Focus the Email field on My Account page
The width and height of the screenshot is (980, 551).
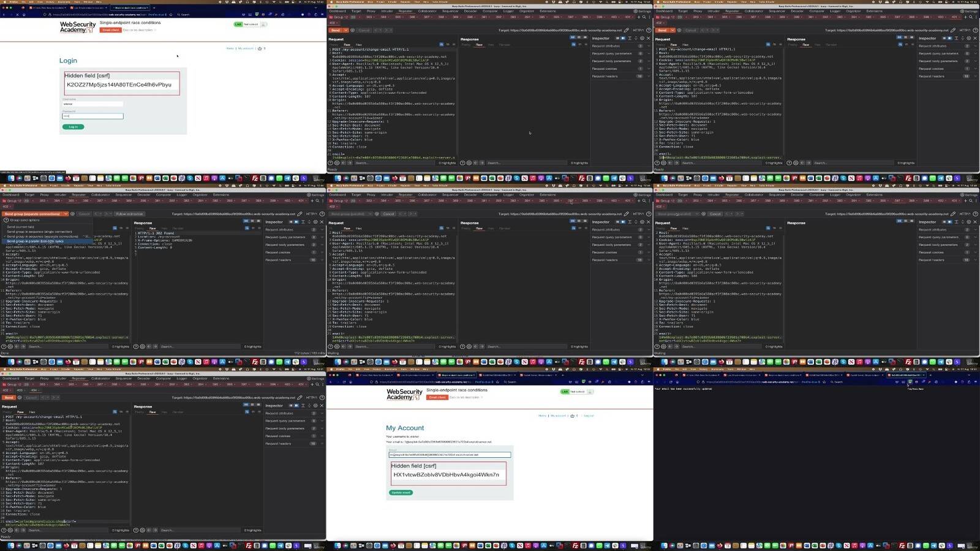point(450,455)
